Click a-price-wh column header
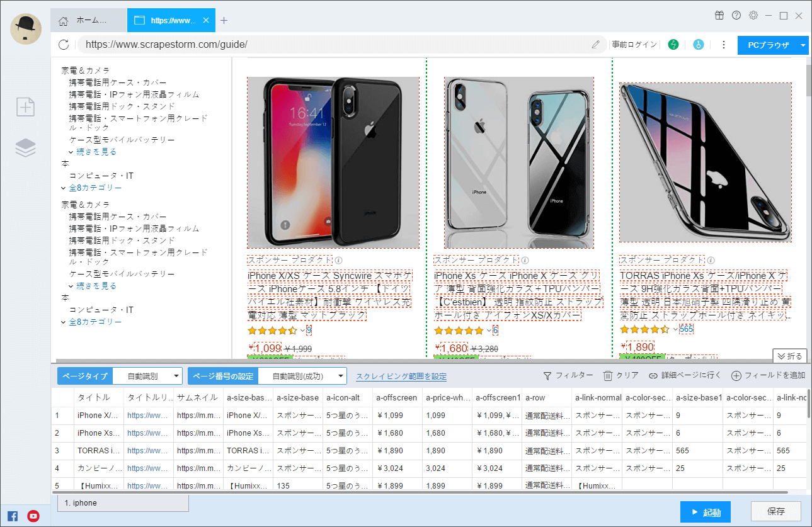The image size is (812, 527). click(x=447, y=398)
